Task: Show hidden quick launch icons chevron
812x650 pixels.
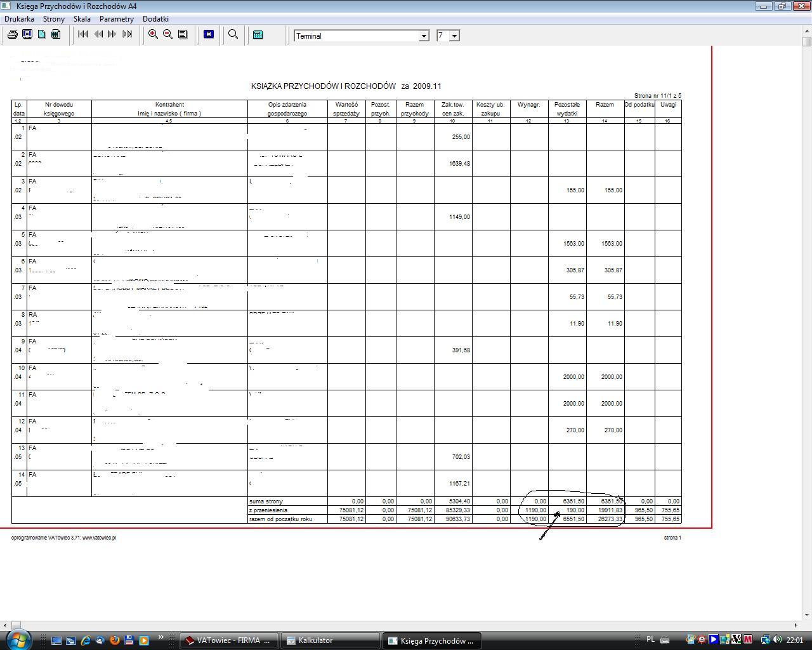Action: (x=161, y=637)
